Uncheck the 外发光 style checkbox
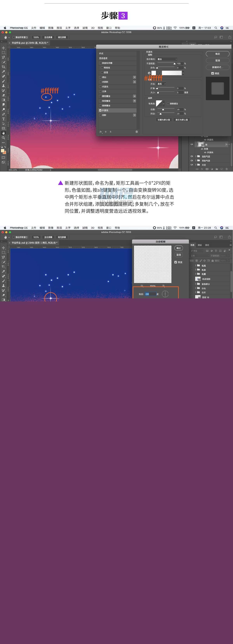This screenshot has width=233, height=644. pyautogui.click(x=101, y=110)
